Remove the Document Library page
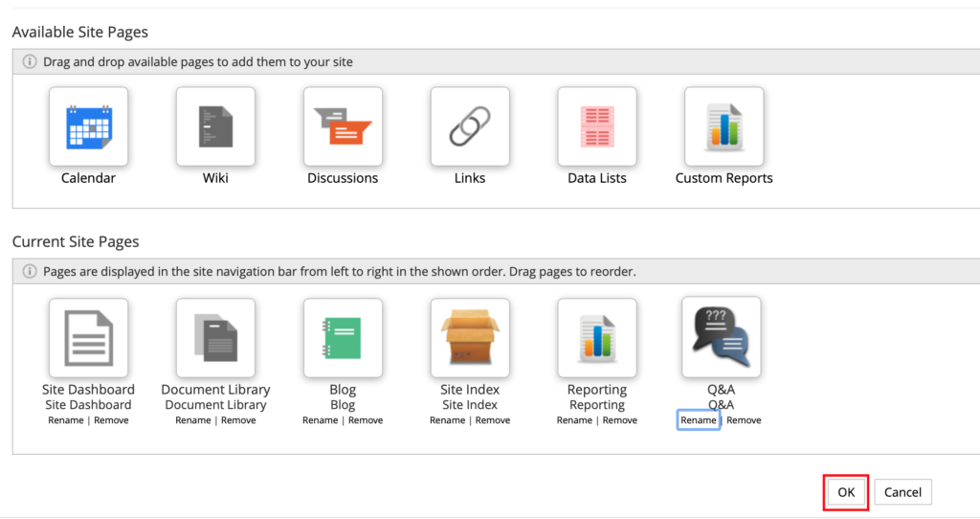This screenshot has height=519, width=980. [238, 420]
